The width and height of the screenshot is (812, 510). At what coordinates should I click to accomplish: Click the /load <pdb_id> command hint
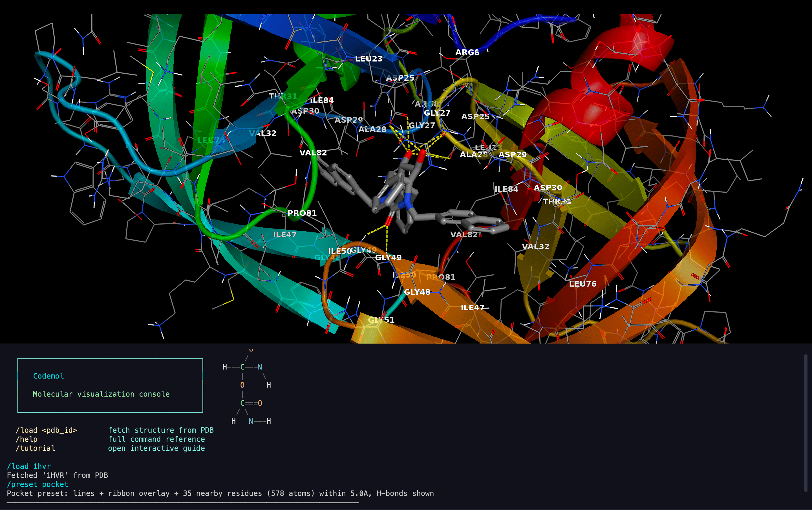pos(46,430)
